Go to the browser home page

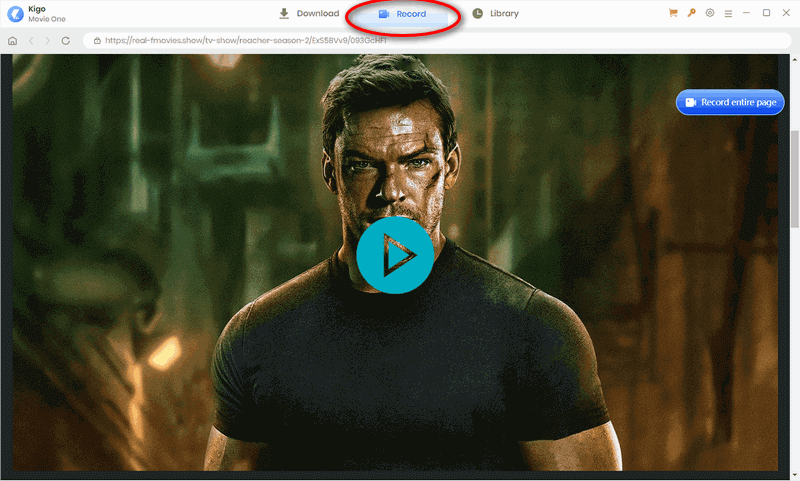point(13,41)
